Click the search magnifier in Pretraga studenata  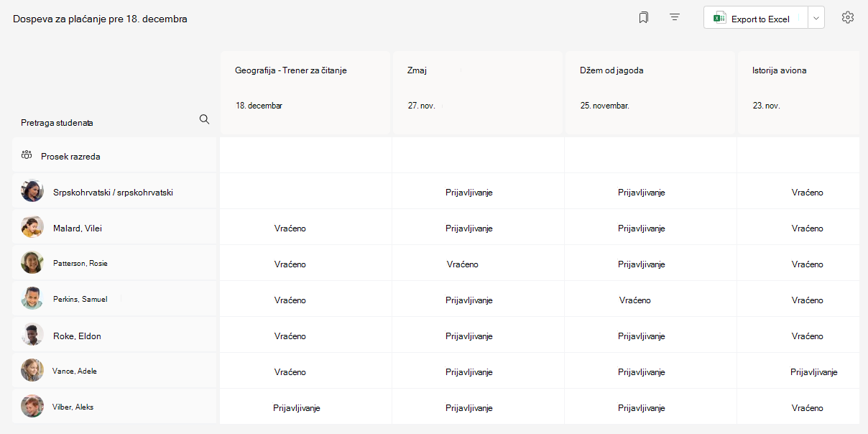click(204, 119)
